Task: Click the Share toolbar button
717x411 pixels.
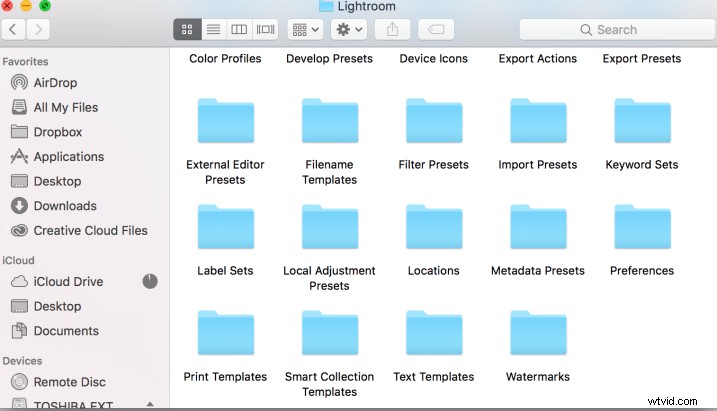Action: tap(392, 30)
